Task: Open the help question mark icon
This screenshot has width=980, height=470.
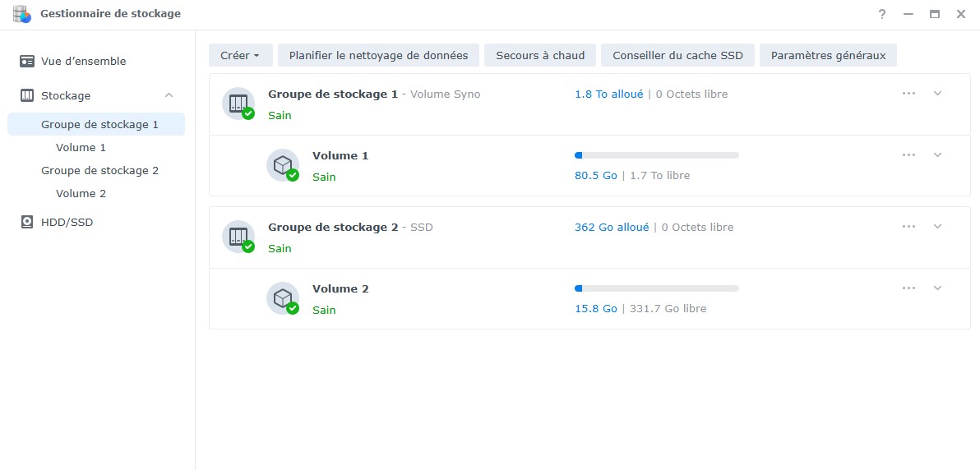Action: coord(882,14)
